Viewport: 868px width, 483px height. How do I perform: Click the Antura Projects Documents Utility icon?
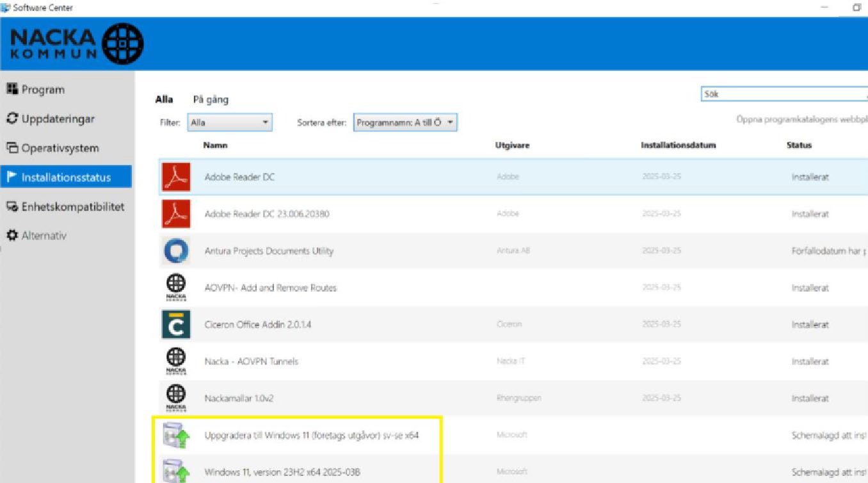[x=175, y=251]
